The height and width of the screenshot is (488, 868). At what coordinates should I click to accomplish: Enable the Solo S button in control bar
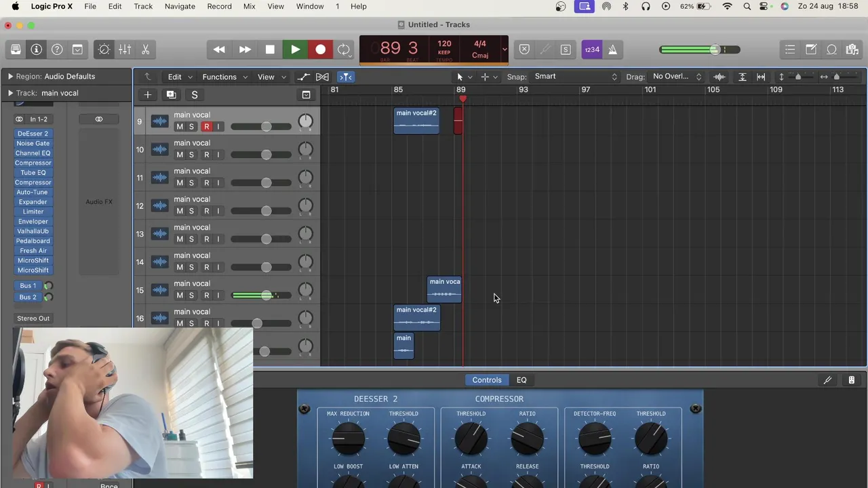[x=566, y=49]
